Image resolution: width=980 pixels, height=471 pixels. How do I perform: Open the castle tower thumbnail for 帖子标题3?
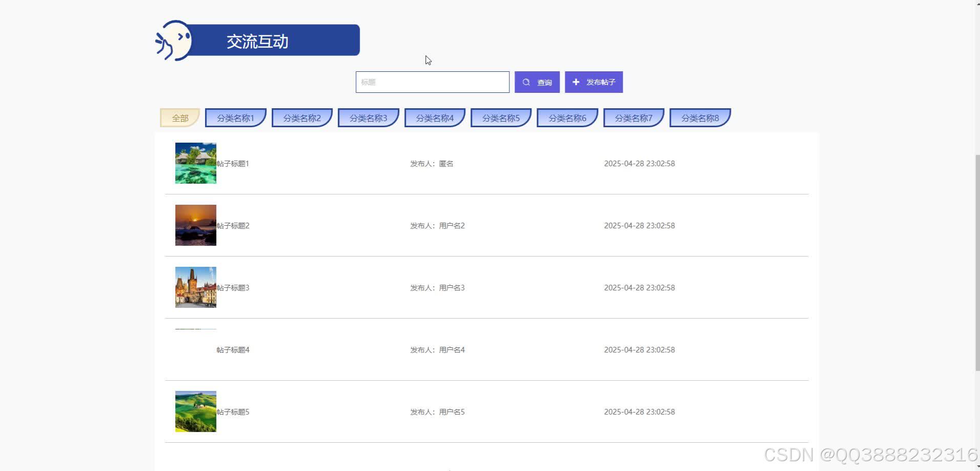coord(196,287)
